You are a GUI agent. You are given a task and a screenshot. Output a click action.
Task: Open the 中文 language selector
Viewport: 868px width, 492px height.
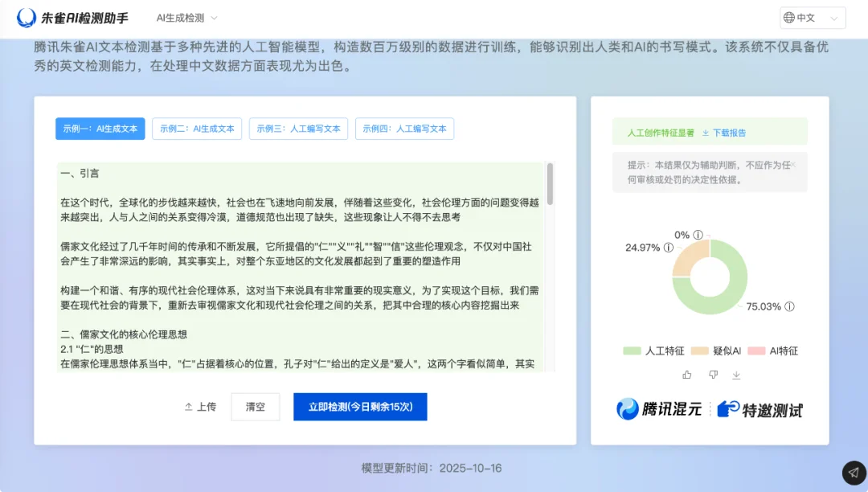click(811, 18)
